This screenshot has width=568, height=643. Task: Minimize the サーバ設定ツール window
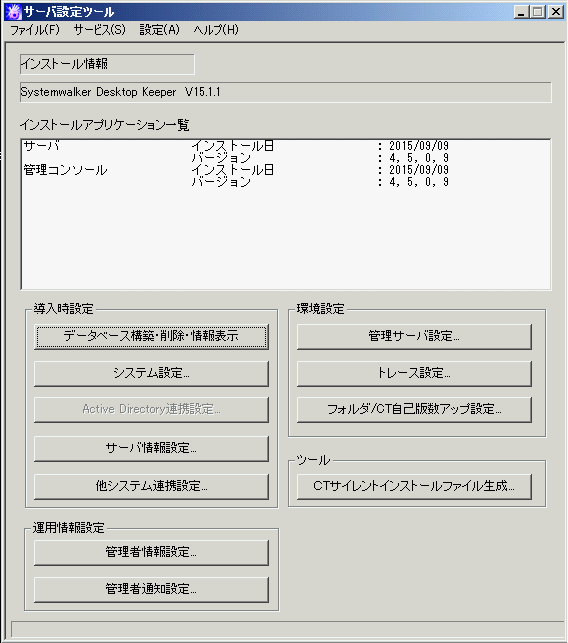(x=521, y=12)
